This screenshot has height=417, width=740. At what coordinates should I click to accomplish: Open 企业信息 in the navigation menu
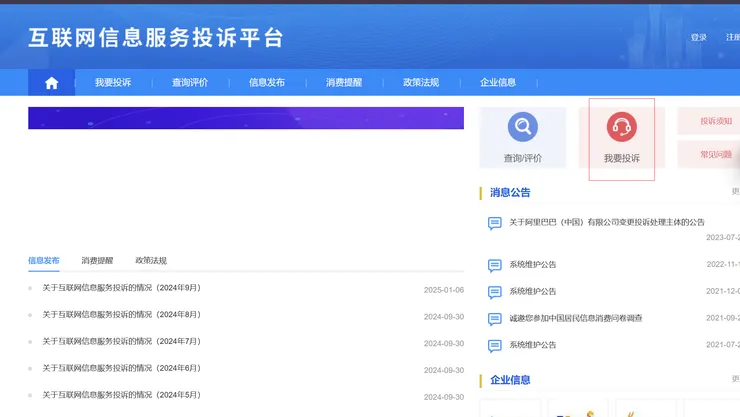[x=498, y=83]
